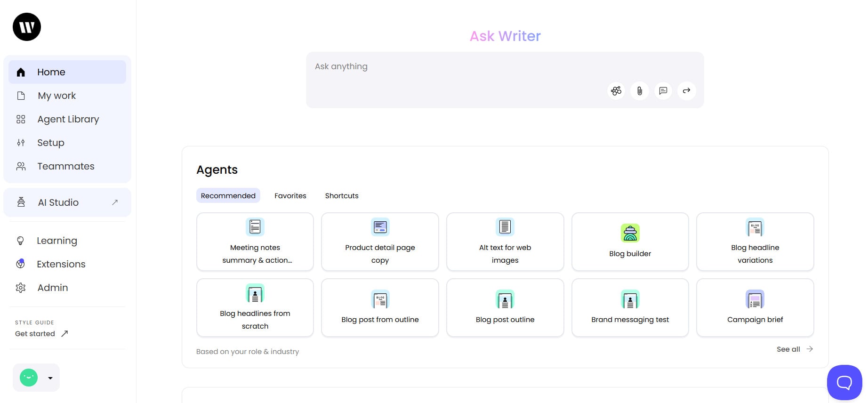Click the Ask Writer heading

(505, 36)
